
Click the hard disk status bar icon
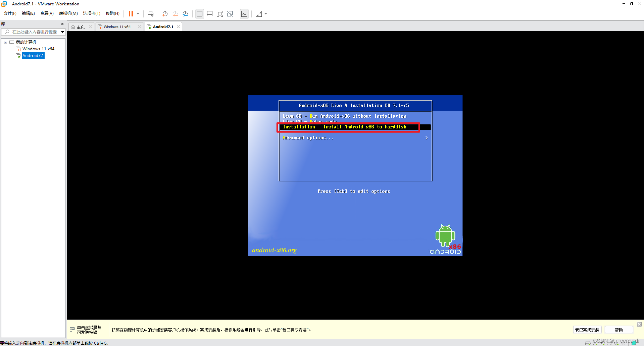[x=588, y=343]
